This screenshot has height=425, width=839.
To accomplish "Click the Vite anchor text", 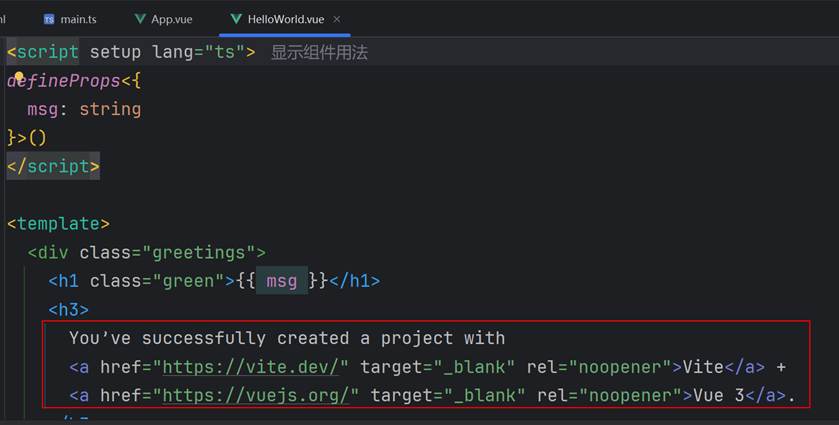I will coord(703,367).
